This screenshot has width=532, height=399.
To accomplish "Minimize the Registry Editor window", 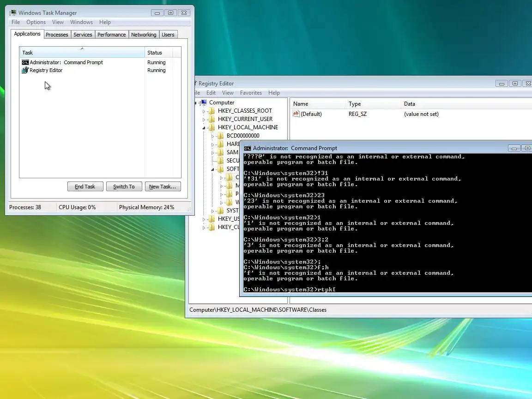I will [502, 84].
